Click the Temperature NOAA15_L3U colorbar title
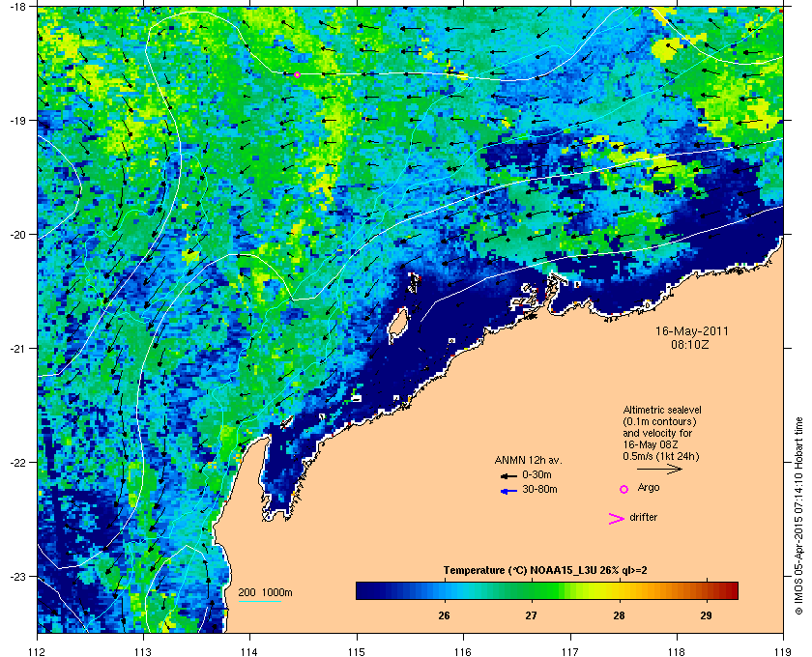The image size is (812, 657). [545, 571]
